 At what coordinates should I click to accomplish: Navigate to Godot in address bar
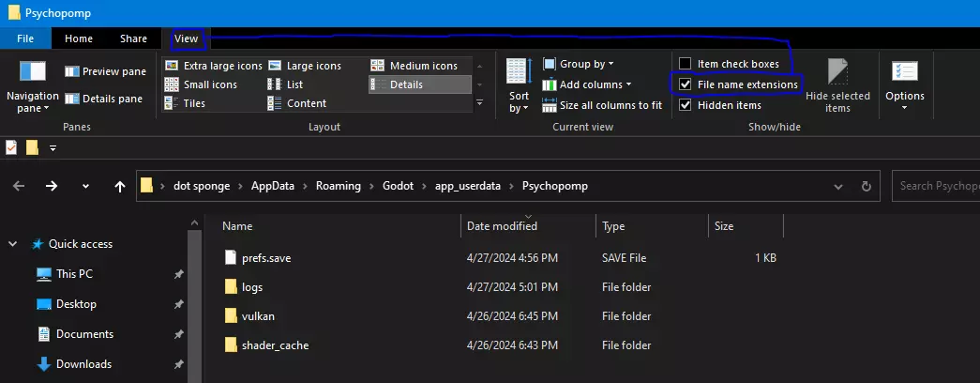tap(399, 186)
